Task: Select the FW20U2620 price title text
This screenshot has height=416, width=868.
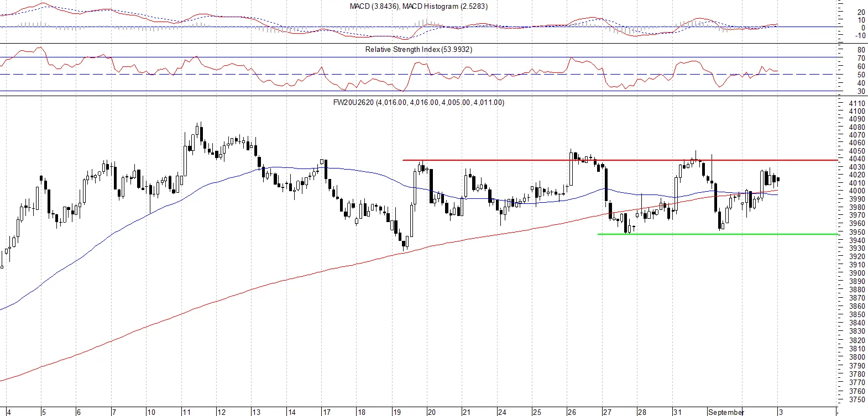Action: click(x=419, y=102)
